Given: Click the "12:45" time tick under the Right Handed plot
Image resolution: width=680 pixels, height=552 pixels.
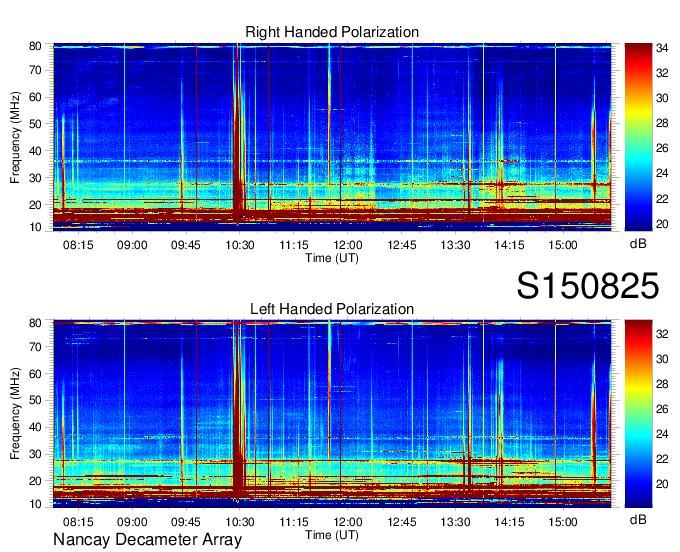Looking at the screenshot, I should pos(402,245).
